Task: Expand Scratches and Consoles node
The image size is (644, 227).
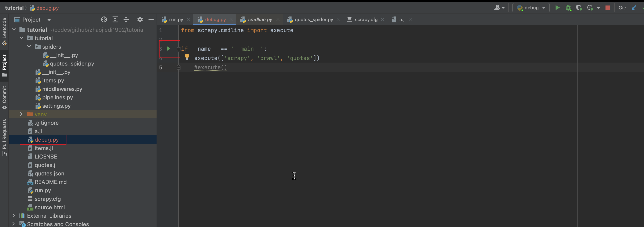Action: click(x=14, y=224)
